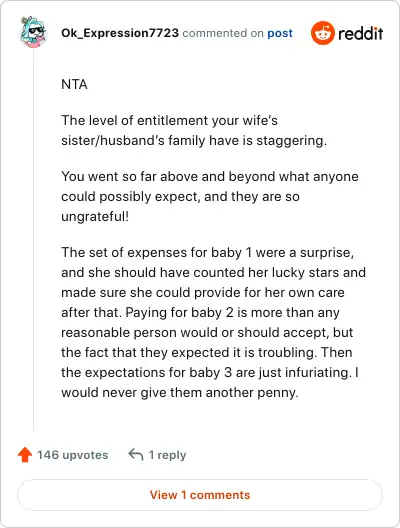Click the "View 1 comments" button
The image size is (400, 528).
(x=200, y=495)
